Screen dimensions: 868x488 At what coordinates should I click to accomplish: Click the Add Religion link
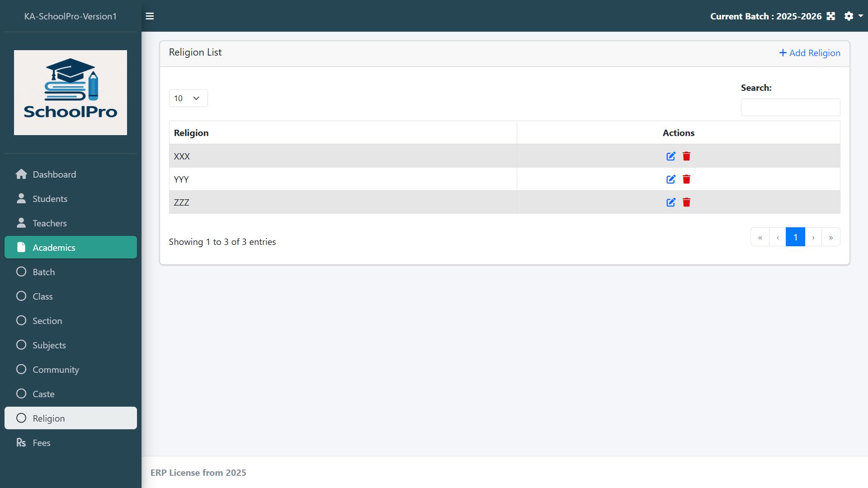pos(809,53)
